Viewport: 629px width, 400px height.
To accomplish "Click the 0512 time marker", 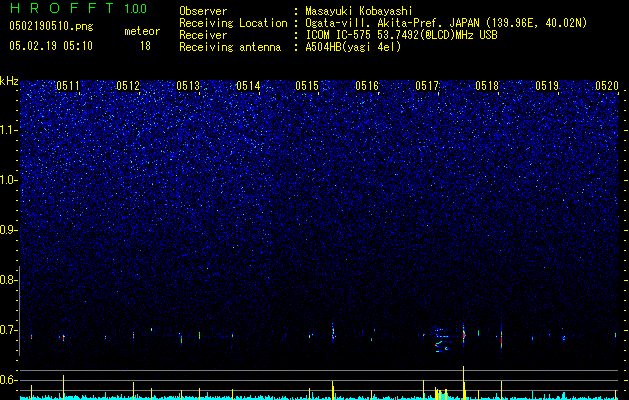I will tap(128, 86).
